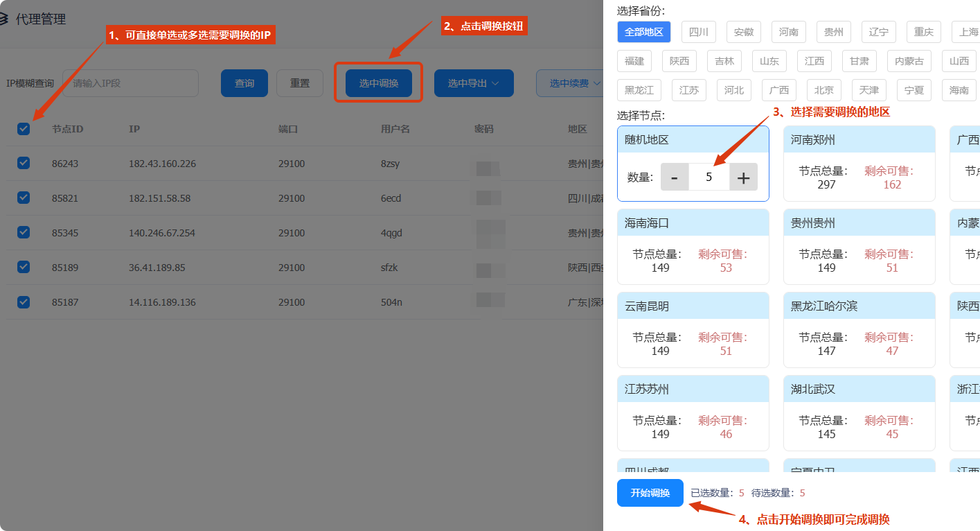Click the 查询 search button

coord(244,83)
